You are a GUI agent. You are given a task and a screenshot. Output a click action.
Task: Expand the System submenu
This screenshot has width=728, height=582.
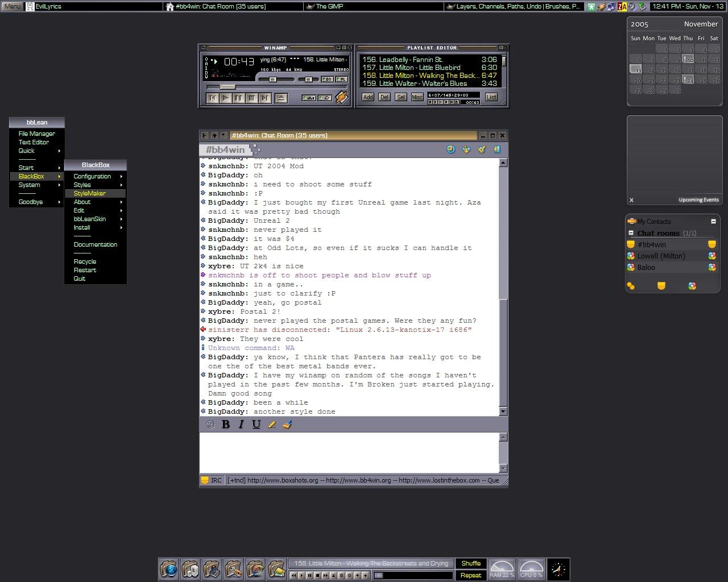pos(37,185)
